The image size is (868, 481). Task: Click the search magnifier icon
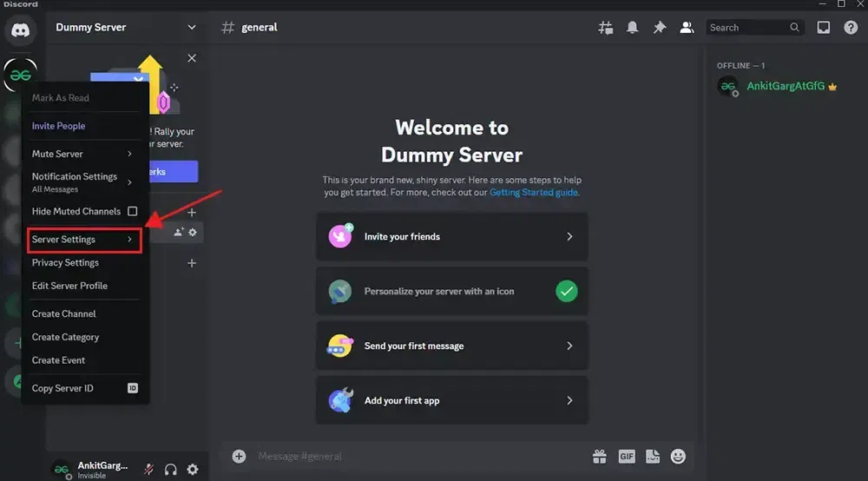click(794, 27)
